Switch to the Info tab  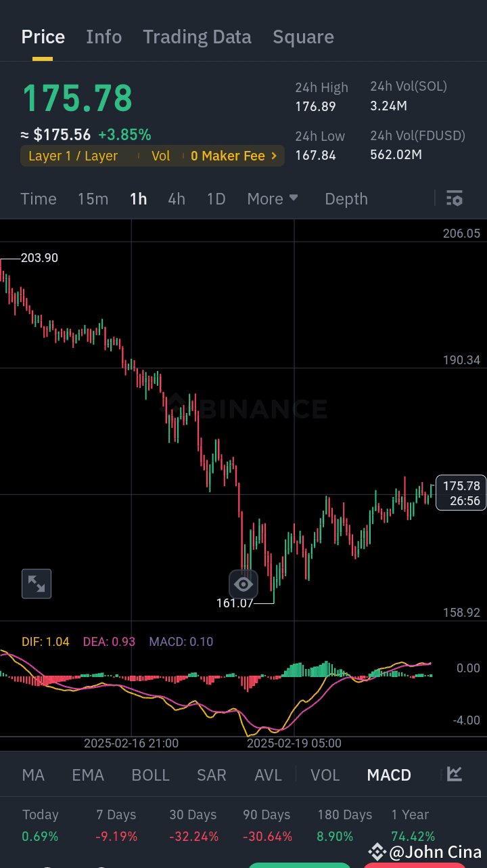[x=104, y=37]
